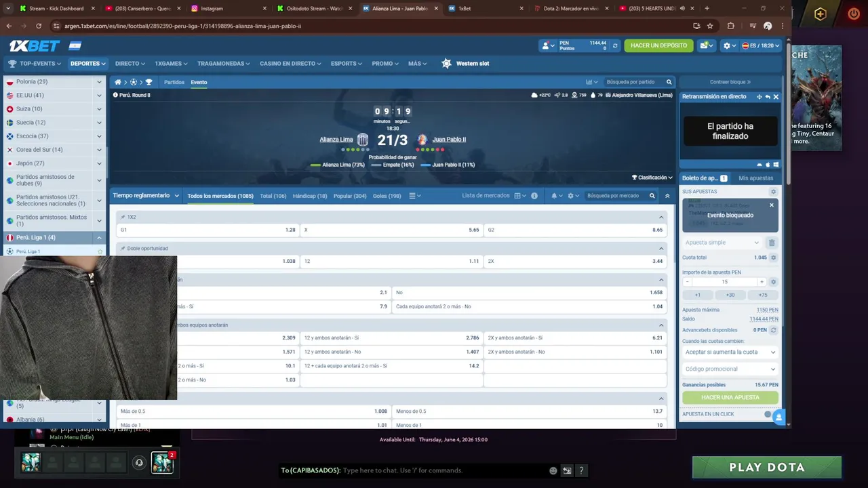Search with the 'Búsqueda por partido' magnifier
The width and height of the screenshot is (868, 488).
(669, 82)
